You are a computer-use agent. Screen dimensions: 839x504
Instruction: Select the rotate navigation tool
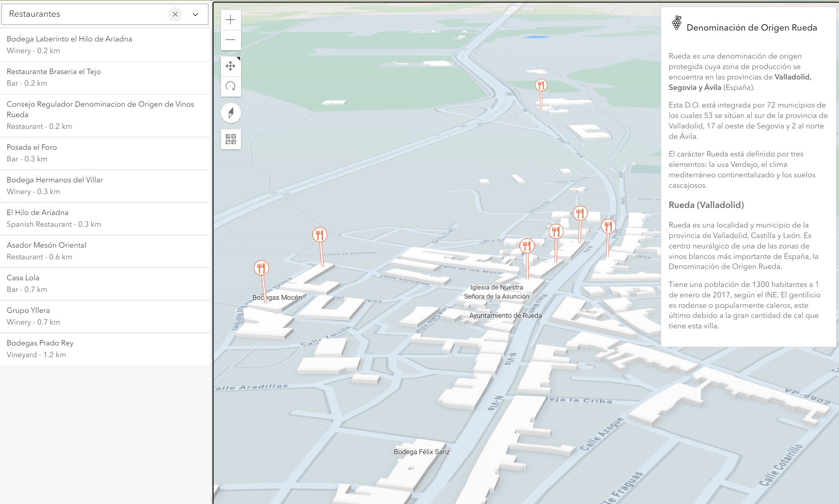click(231, 87)
